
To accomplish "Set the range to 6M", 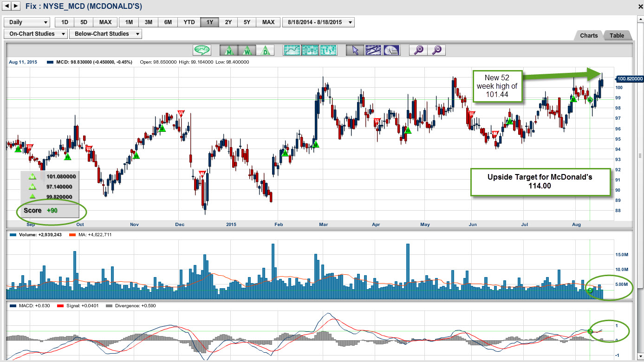I will [168, 22].
